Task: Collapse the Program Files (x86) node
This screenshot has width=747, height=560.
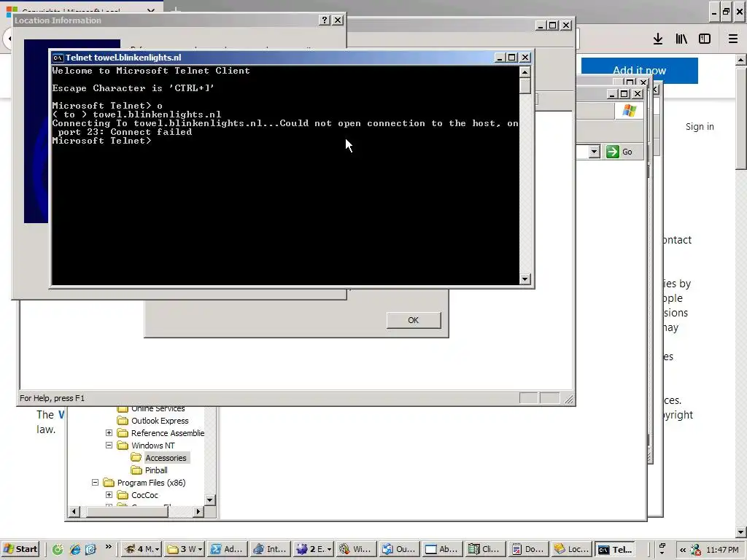Action: tap(96, 483)
